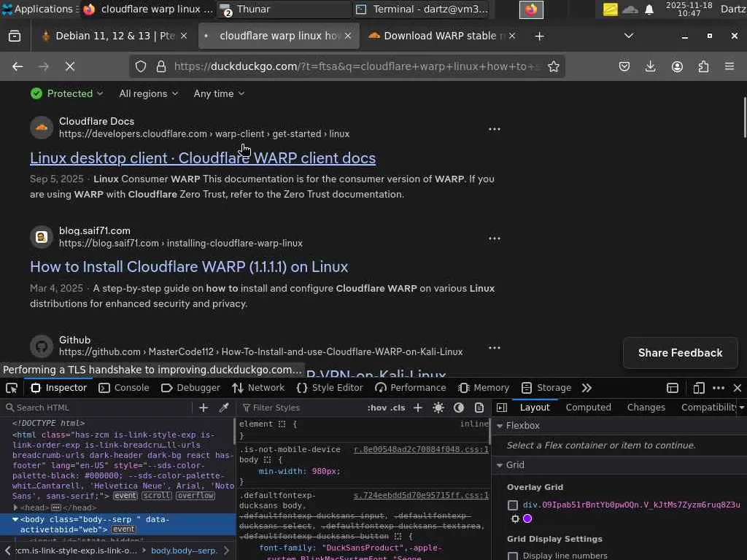Click the plus icon to create new node
Viewport: 747px width, 560px height.
(204, 408)
